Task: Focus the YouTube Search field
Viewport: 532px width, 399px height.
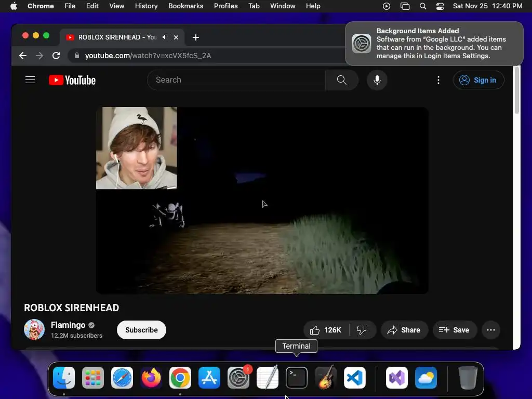Action: click(236, 80)
